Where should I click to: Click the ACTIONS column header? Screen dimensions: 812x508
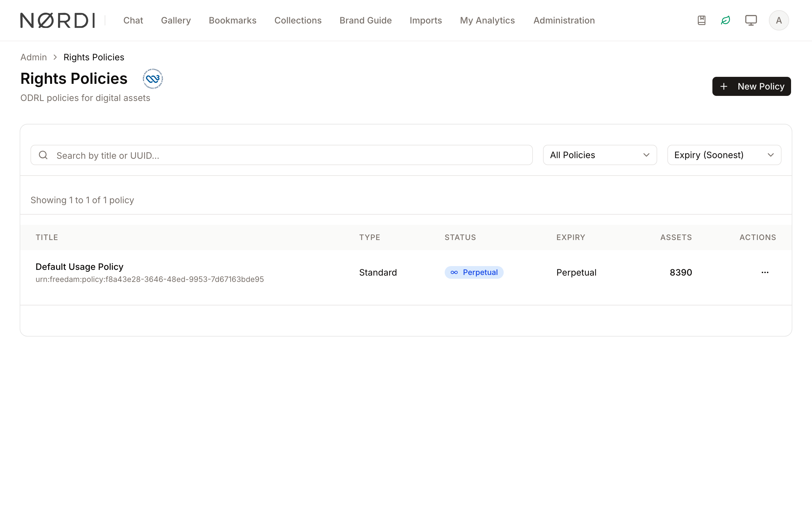tap(758, 237)
